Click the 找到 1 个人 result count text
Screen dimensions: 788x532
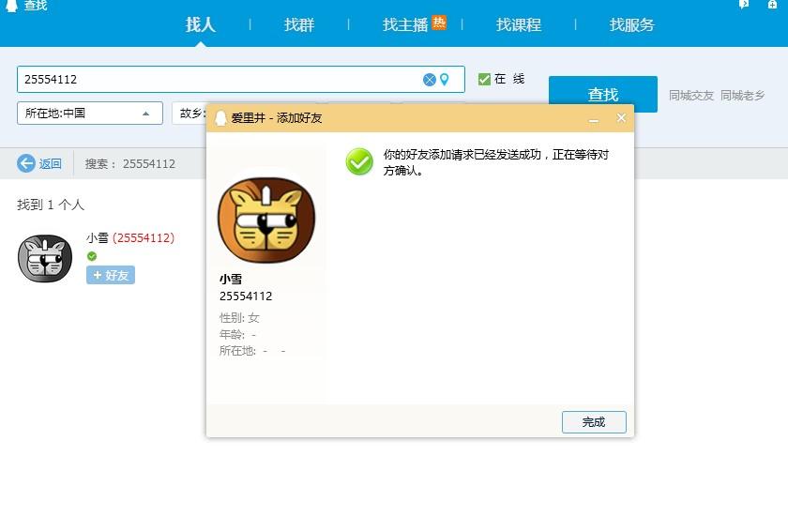(51, 205)
